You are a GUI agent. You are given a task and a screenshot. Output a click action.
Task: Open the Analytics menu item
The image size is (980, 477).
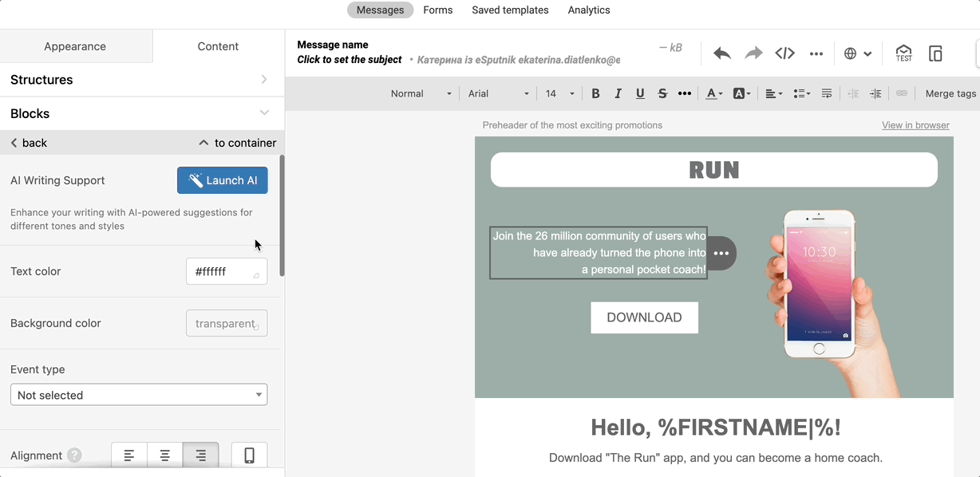click(x=588, y=10)
